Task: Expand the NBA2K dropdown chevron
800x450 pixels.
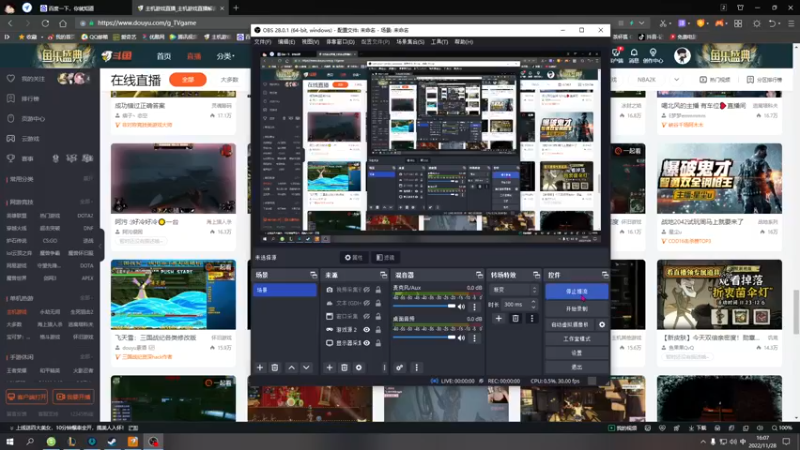Action: click(677, 80)
